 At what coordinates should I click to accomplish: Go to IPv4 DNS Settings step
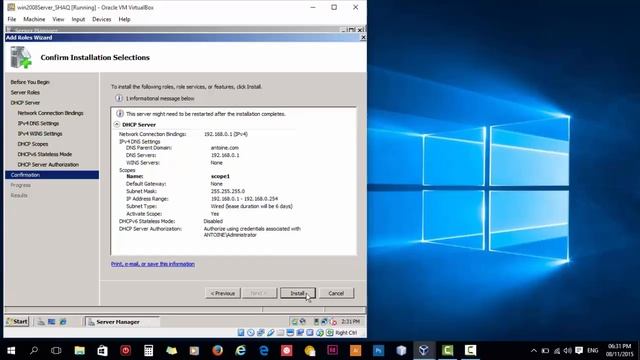(x=38, y=123)
